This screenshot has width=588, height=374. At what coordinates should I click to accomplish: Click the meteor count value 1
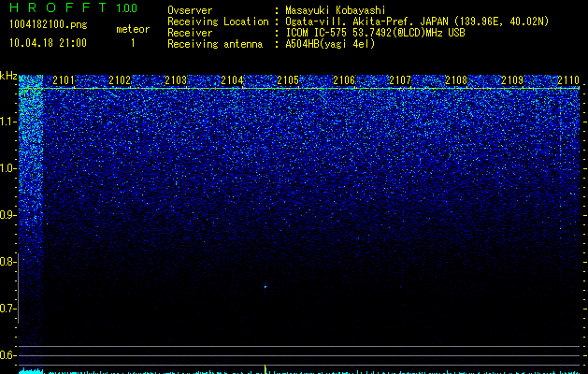[133, 43]
